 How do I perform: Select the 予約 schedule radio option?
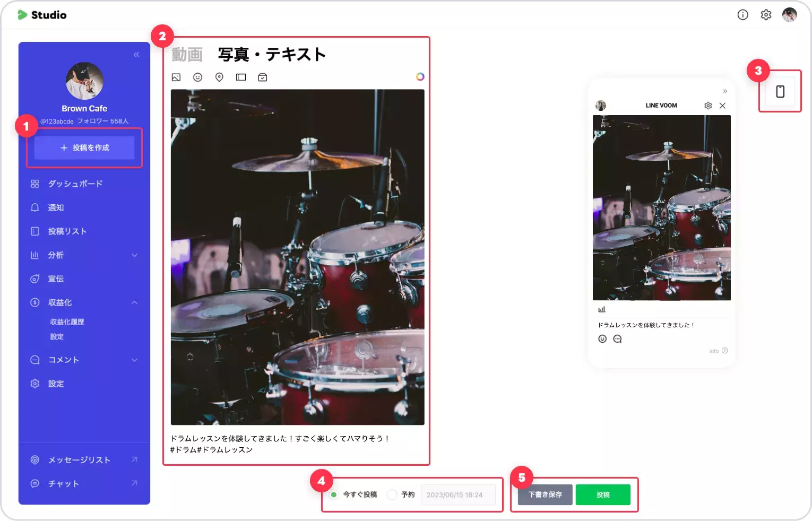pos(392,494)
